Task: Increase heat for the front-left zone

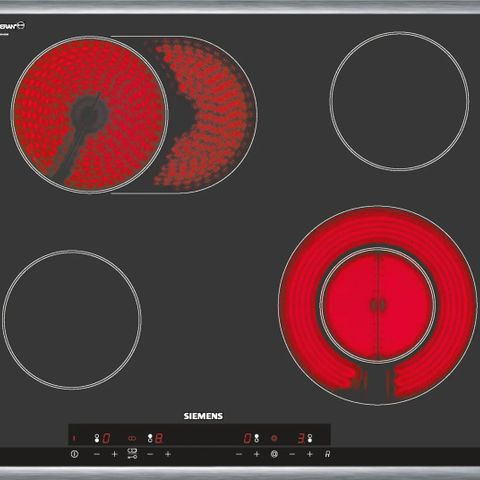Action: pos(114,454)
